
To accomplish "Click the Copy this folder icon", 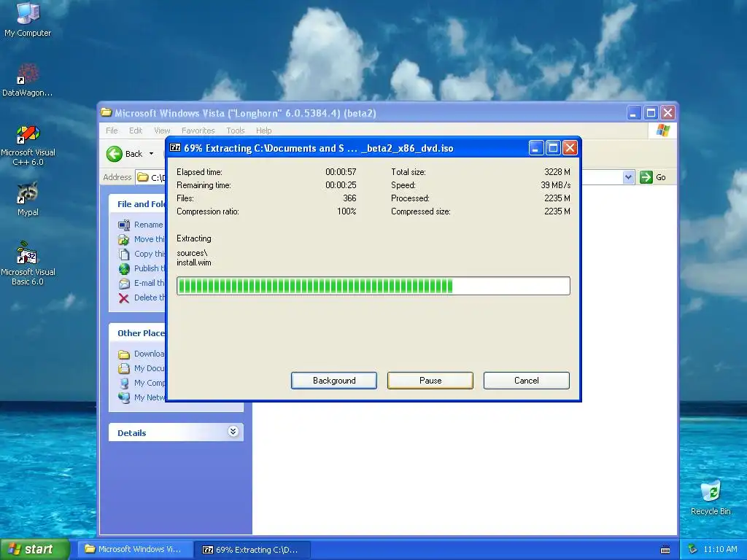I will 124,254.
